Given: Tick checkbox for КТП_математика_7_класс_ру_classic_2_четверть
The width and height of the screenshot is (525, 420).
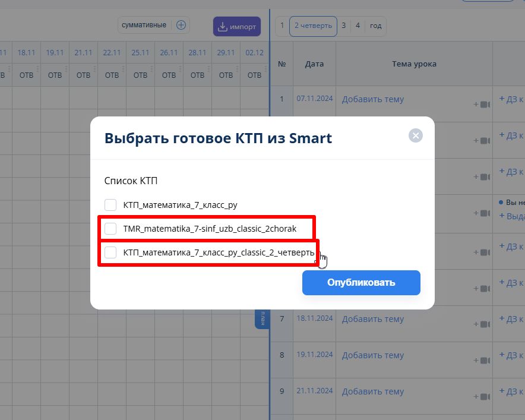Looking at the screenshot, I should point(110,252).
